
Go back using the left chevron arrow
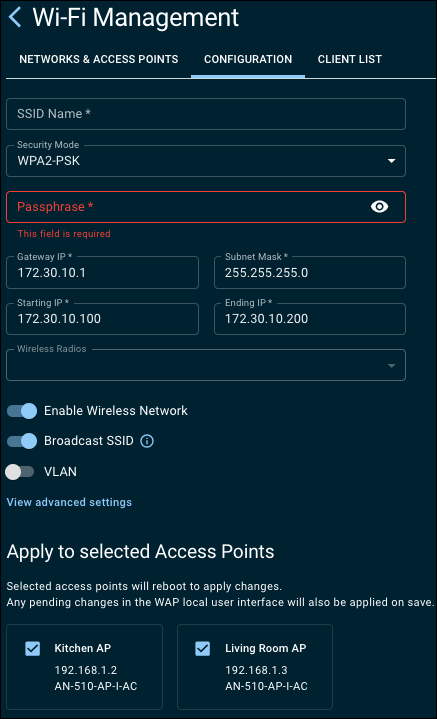[x=15, y=17]
